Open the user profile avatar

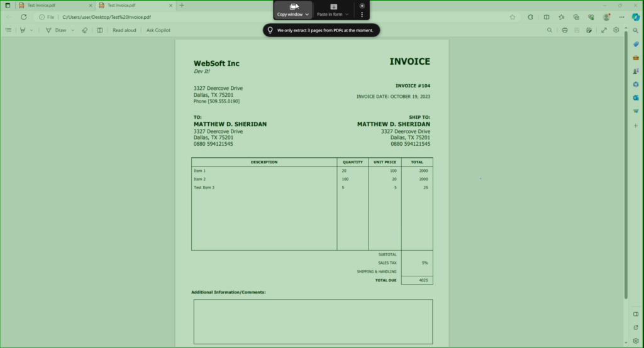606,17
